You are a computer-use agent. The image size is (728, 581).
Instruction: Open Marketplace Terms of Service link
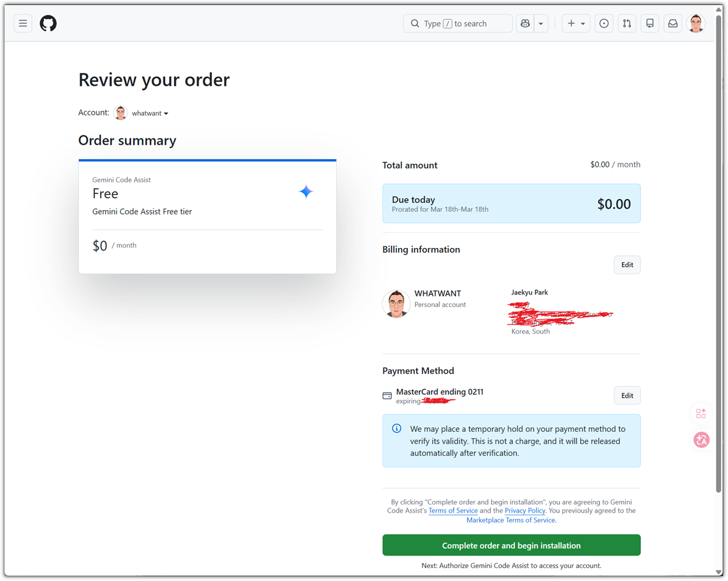(511, 520)
